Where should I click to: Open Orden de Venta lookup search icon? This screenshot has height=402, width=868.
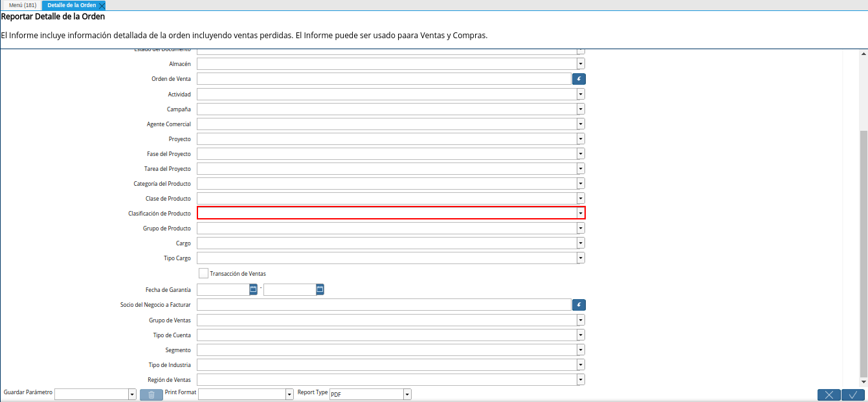click(x=579, y=79)
